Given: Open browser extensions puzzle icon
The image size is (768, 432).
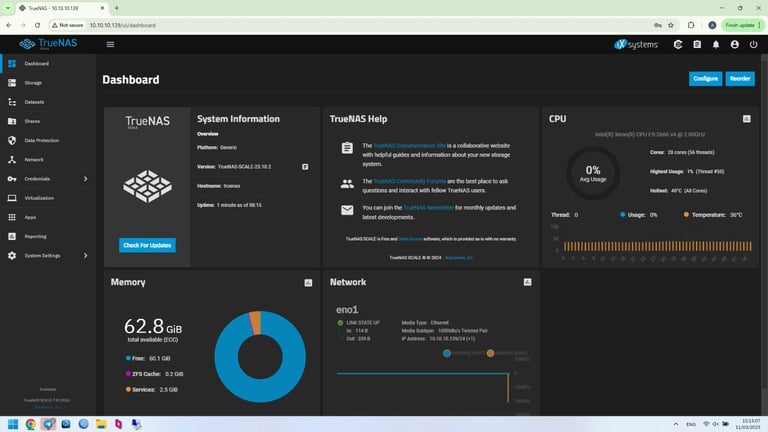Looking at the screenshot, I should coord(691,25).
